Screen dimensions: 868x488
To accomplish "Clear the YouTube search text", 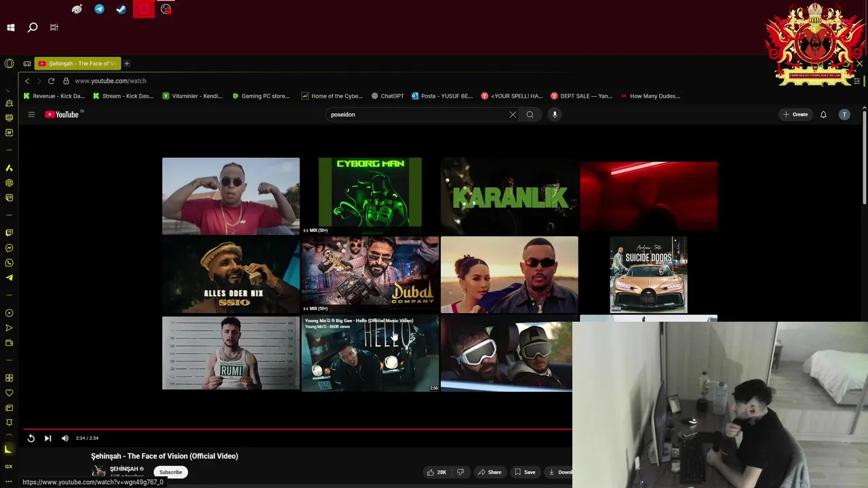I will point(513,115).
